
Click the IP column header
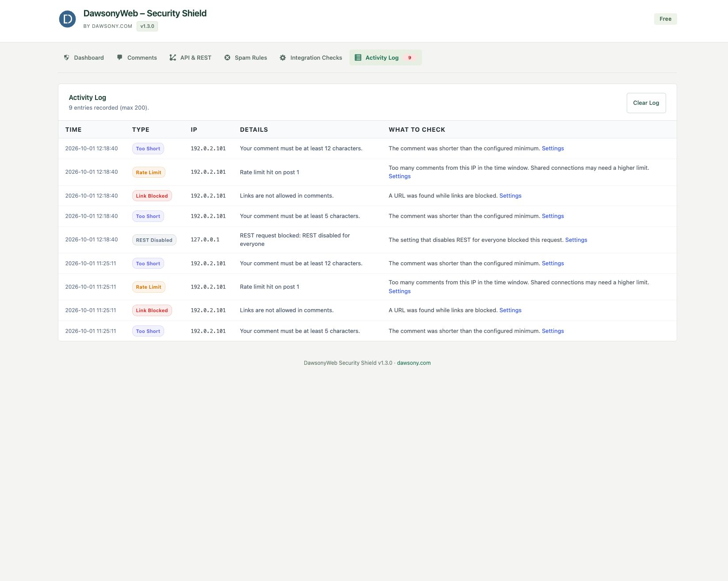[194, 130]
